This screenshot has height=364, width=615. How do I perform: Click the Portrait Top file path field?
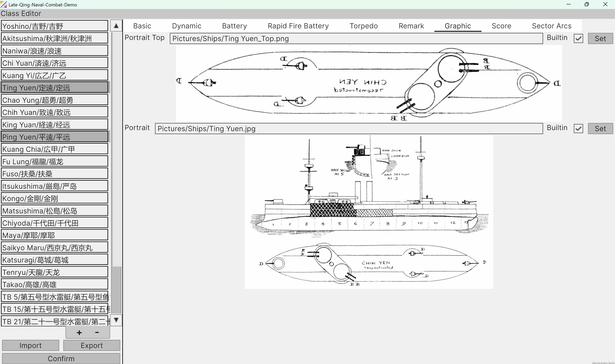(x=356, y=38)
